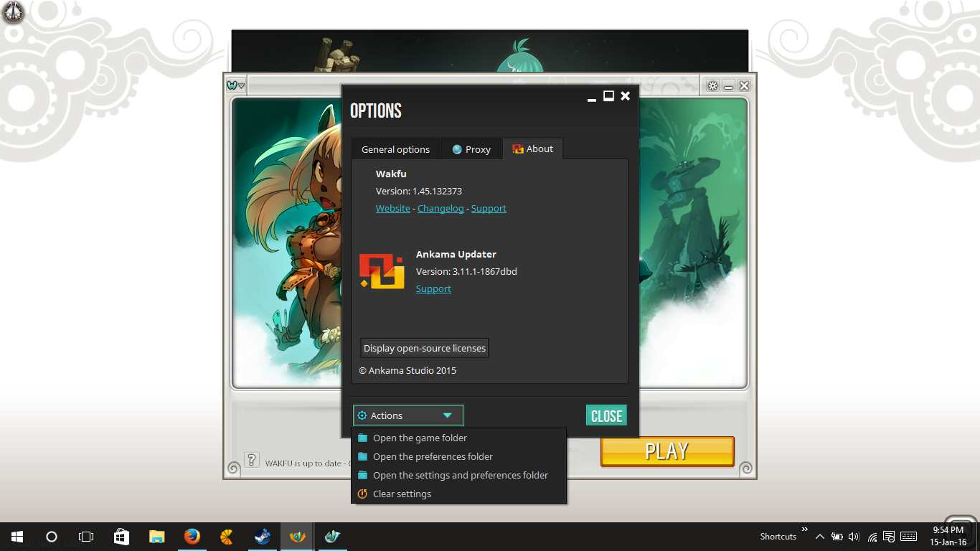This screenshot has height=551, width=980.
Task: Switch to the General options tab
Action: [395, 149]
